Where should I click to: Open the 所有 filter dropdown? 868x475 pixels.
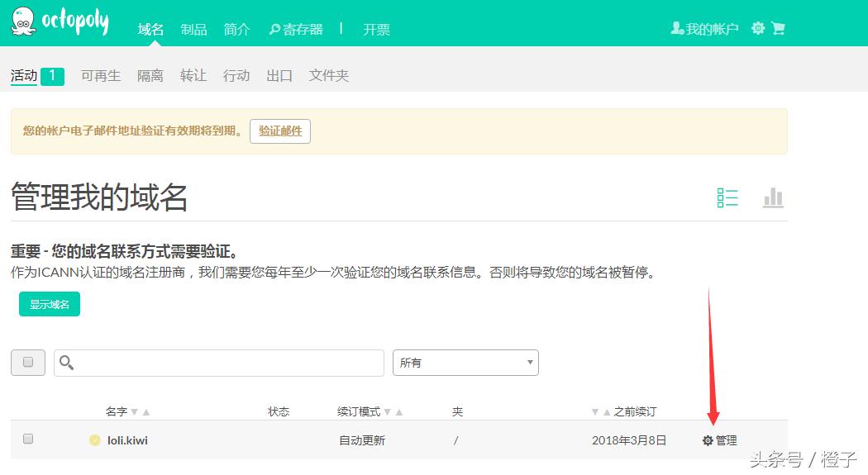[x=465, y=363]
